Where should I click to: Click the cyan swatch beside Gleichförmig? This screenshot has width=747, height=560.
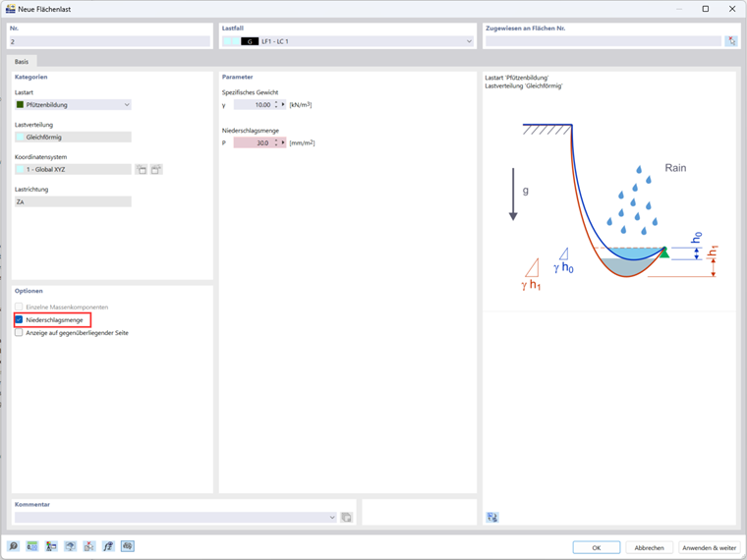(20, 138)
